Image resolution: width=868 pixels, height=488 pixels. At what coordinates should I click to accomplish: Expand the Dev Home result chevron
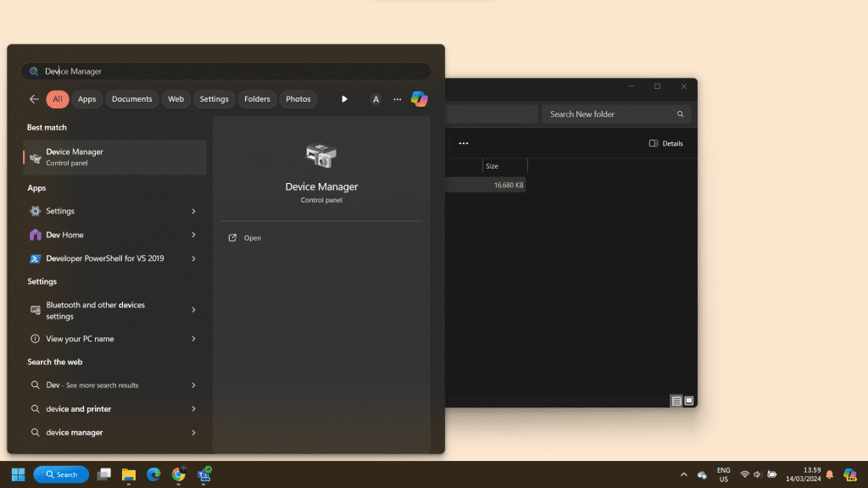(x=193, y=235)
